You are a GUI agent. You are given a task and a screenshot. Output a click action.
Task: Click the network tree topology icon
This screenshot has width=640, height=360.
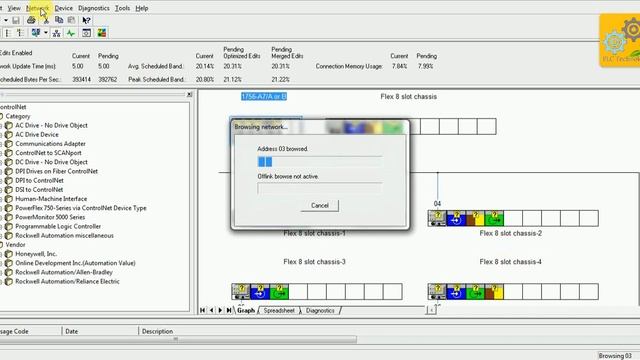click(57, 33)
